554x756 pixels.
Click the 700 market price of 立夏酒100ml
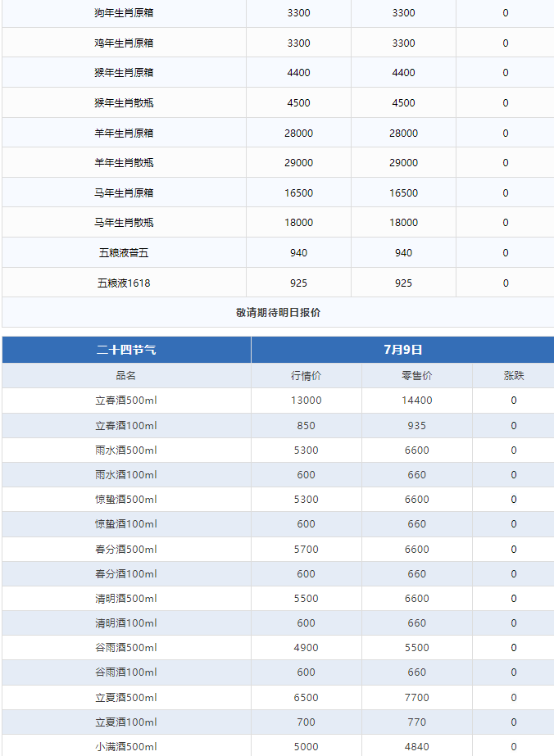(x=306, y=722)
